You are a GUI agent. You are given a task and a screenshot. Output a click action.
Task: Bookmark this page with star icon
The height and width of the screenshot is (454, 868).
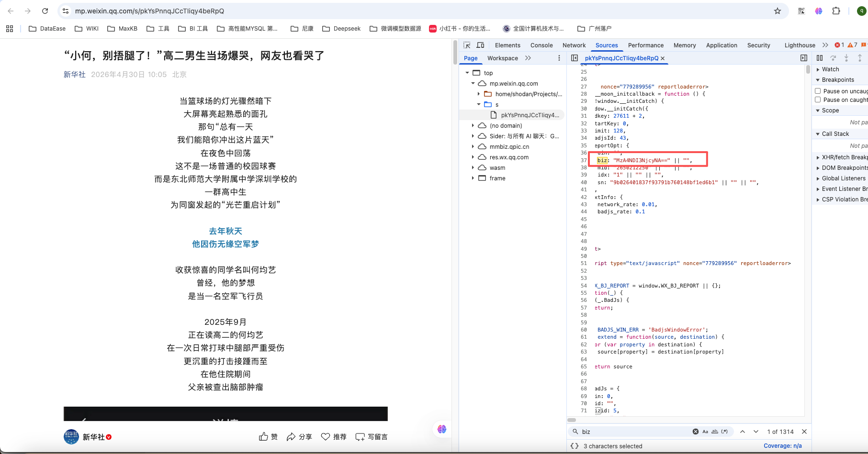point(778,11)
